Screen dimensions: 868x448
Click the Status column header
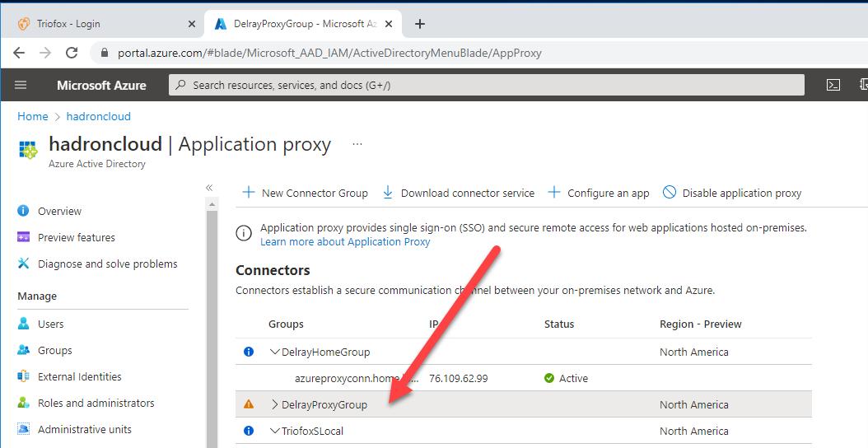pos(559,324)
